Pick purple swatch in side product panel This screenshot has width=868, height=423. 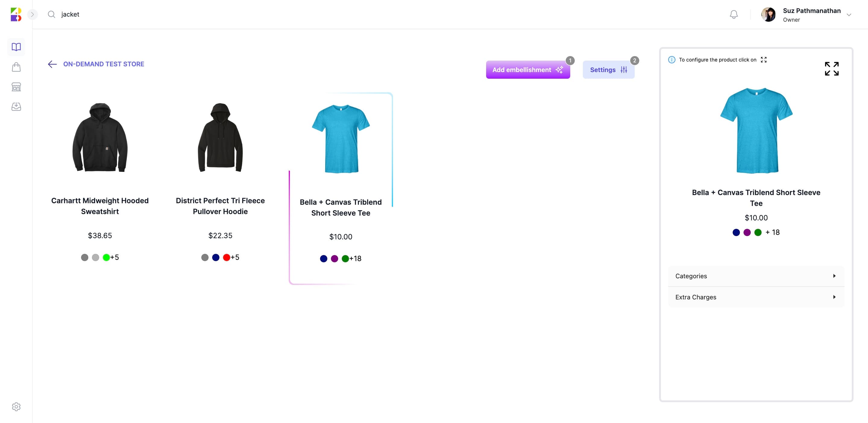pos(747,232)
